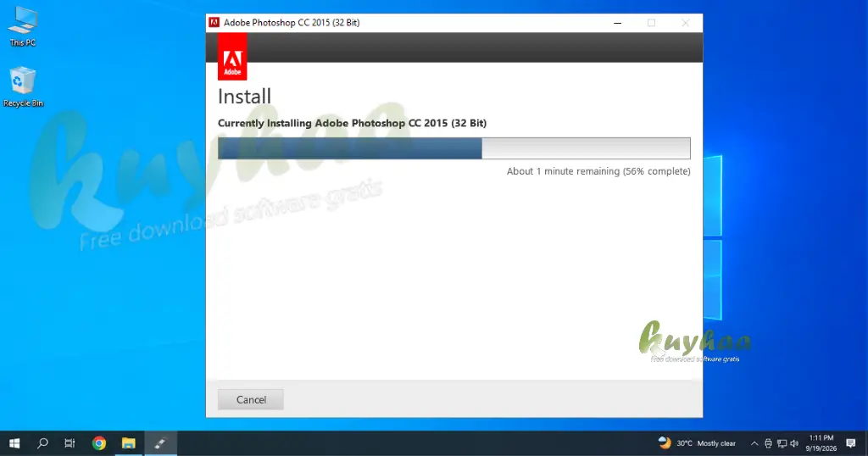Open the Action Center notifications icon
This screenshot has width=868, height=456.
coord(851,443)
